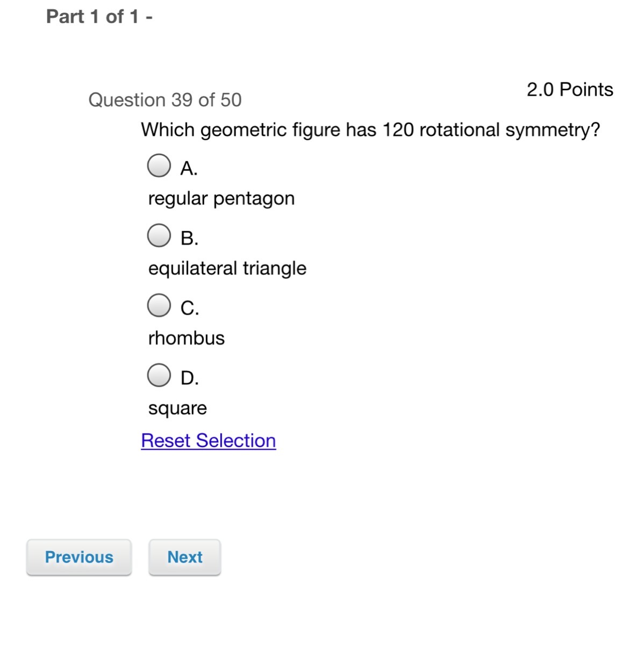Pick the option D radio button

coord(159,375)
